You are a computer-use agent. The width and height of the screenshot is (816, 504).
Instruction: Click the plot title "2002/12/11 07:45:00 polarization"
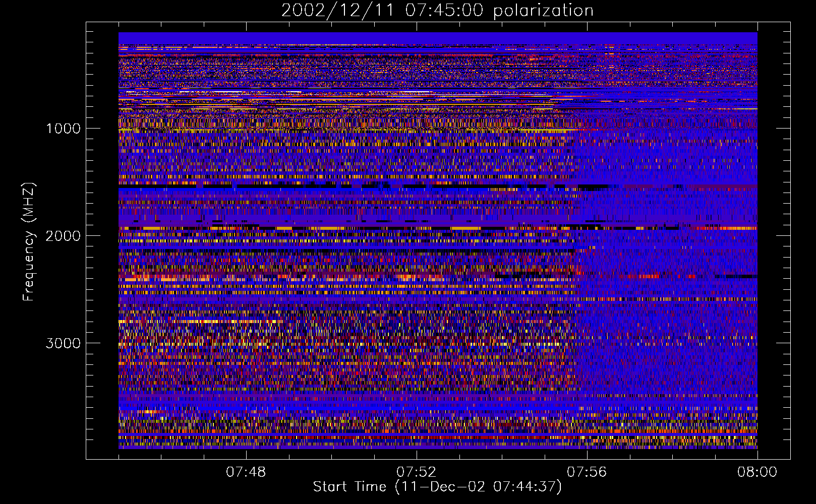click(x=437, y=11)
